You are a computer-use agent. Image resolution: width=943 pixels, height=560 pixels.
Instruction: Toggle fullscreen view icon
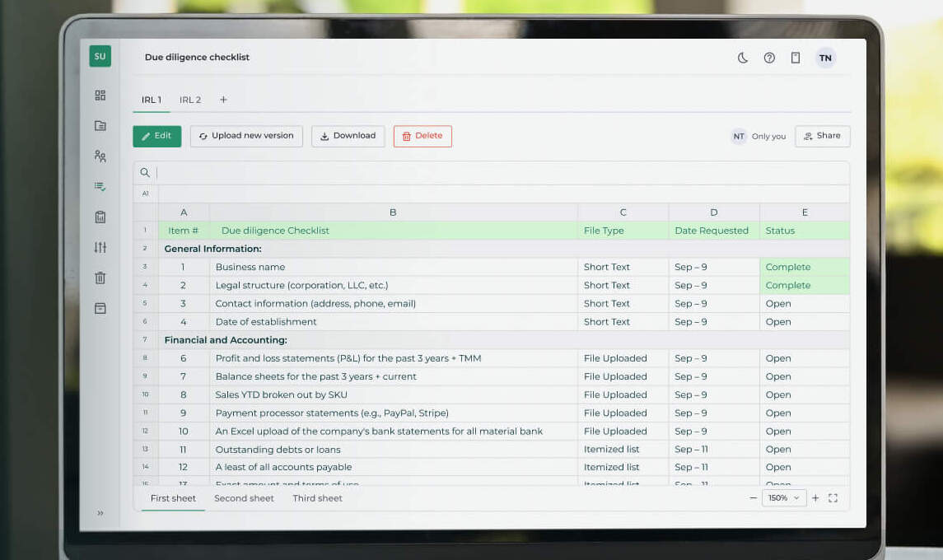click(833, 498)
